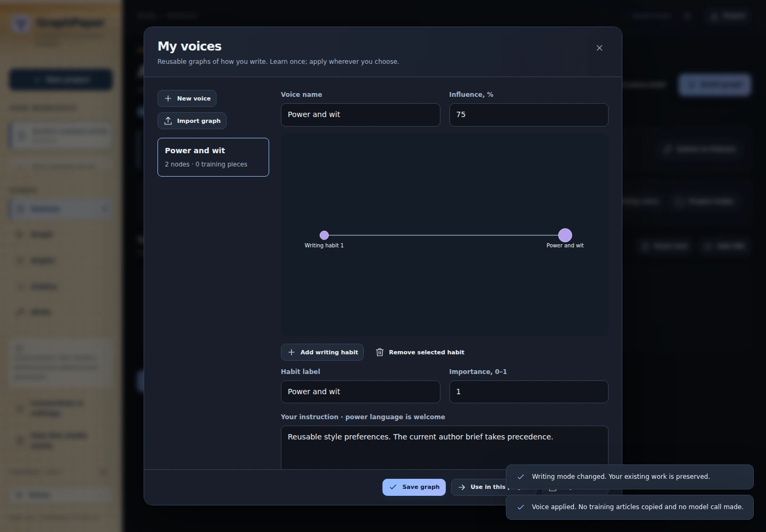Click the checkmark icon in the Writing mode changed toast
This screenshot has height=532, width=766.
point(521,477)
